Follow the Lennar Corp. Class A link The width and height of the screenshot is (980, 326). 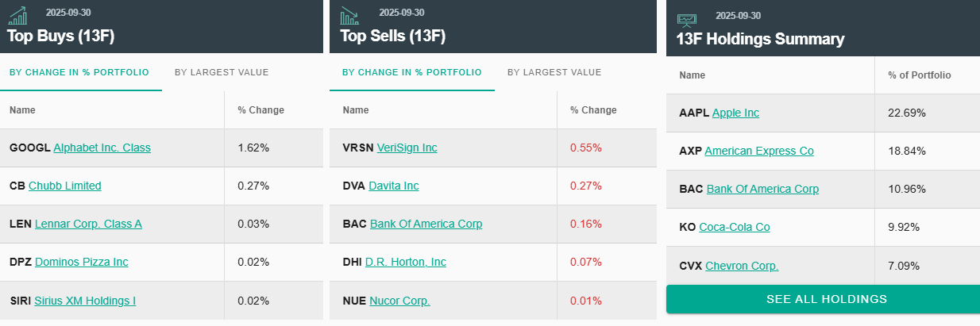(88, 224)
